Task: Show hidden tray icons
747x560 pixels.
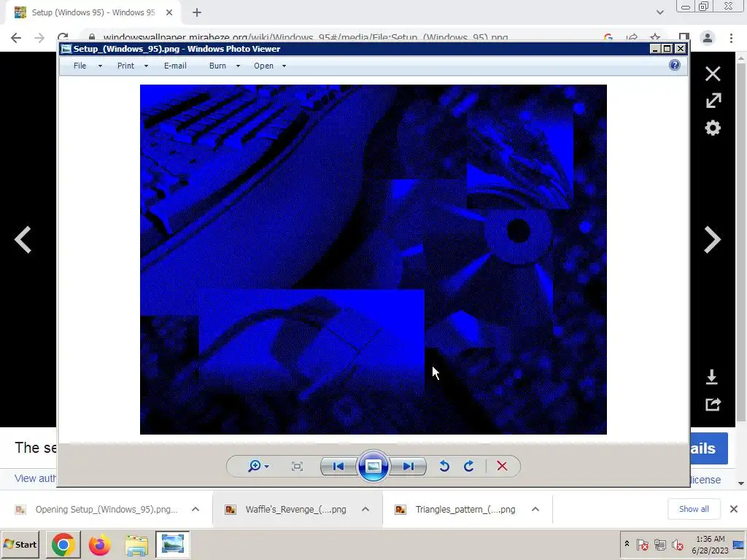Action: 627,543
